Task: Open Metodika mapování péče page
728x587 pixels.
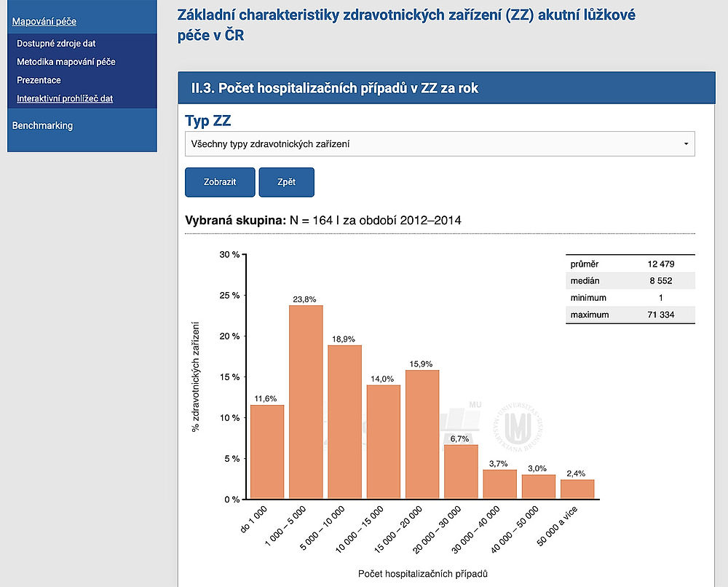Action: pyautogui.click(x=66, y=62)
